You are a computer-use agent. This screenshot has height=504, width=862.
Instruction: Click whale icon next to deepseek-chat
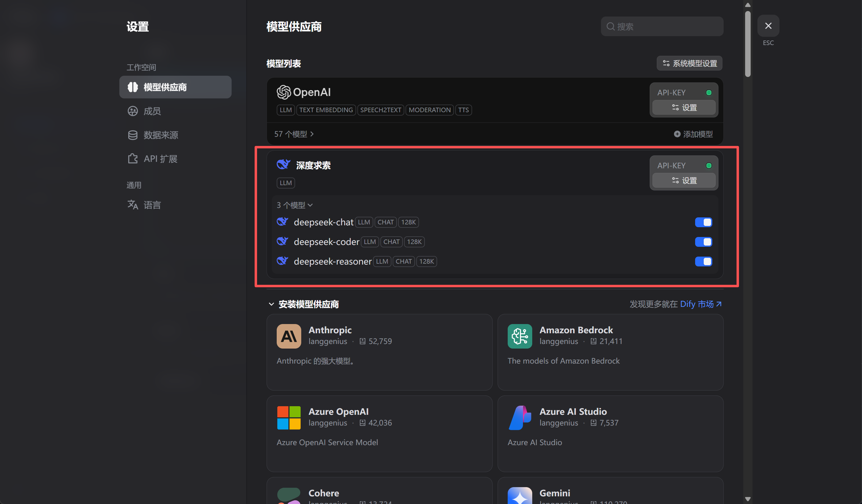click(x=283, y=222)
